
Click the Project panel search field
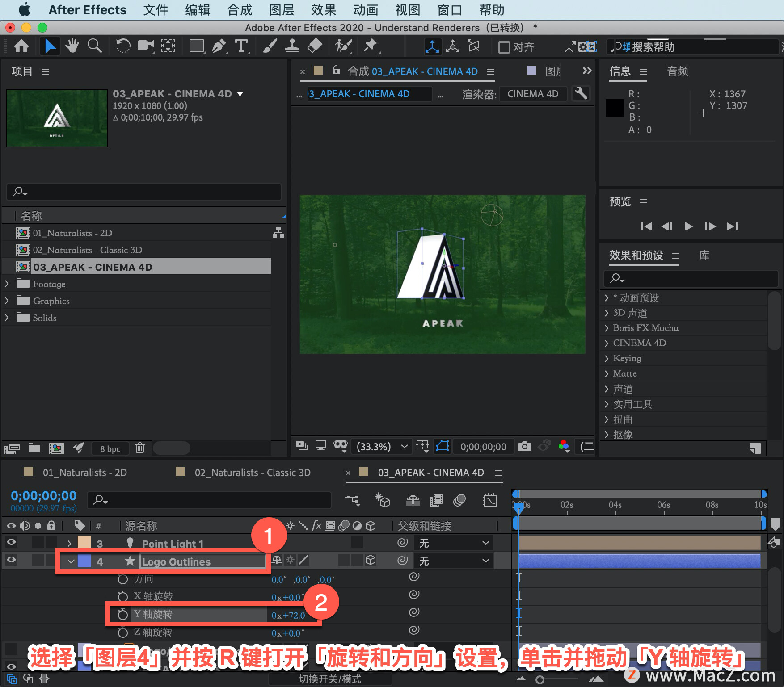[144, 192]
